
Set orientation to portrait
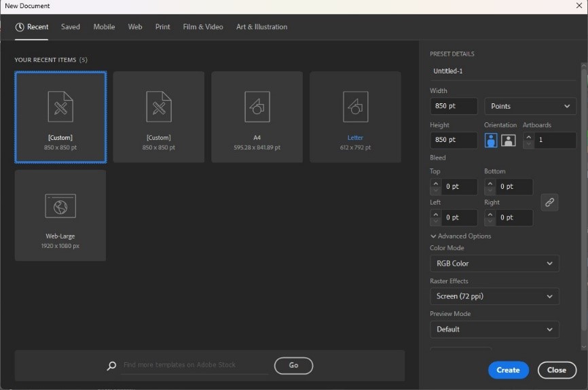491,141
